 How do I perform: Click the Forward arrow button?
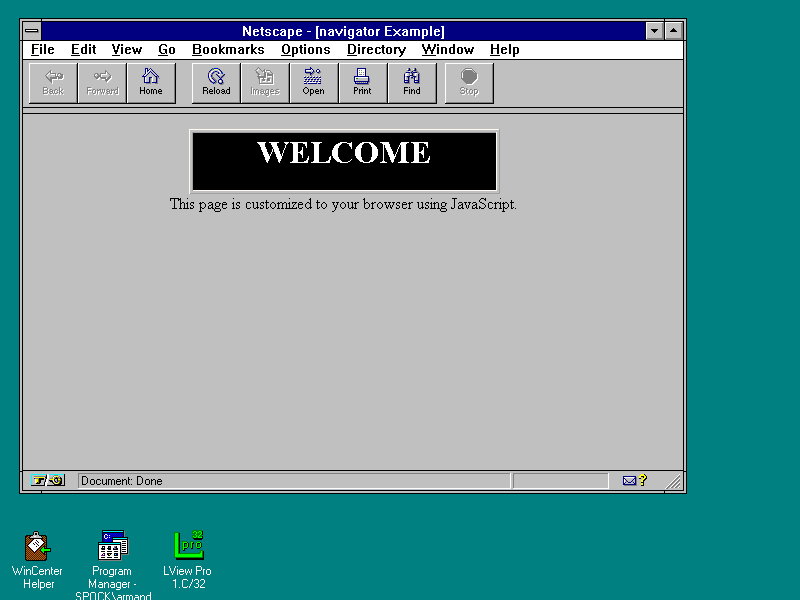[x=102, y=83]
